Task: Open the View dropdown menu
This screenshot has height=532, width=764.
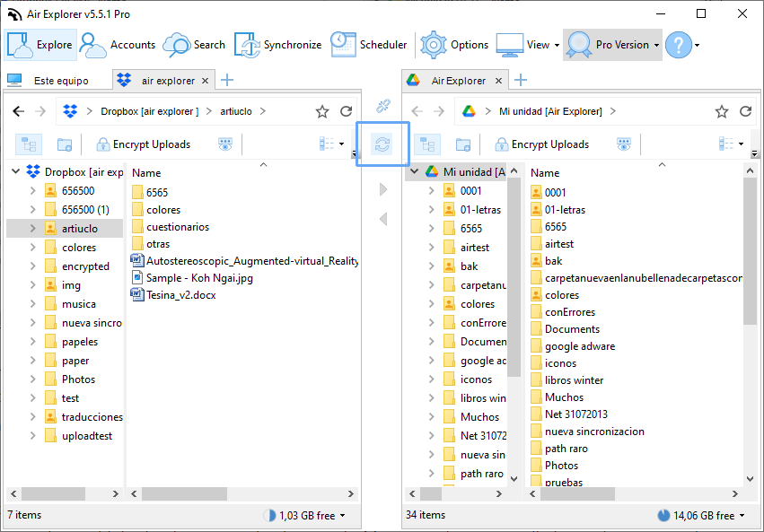Action: point(528,45)
